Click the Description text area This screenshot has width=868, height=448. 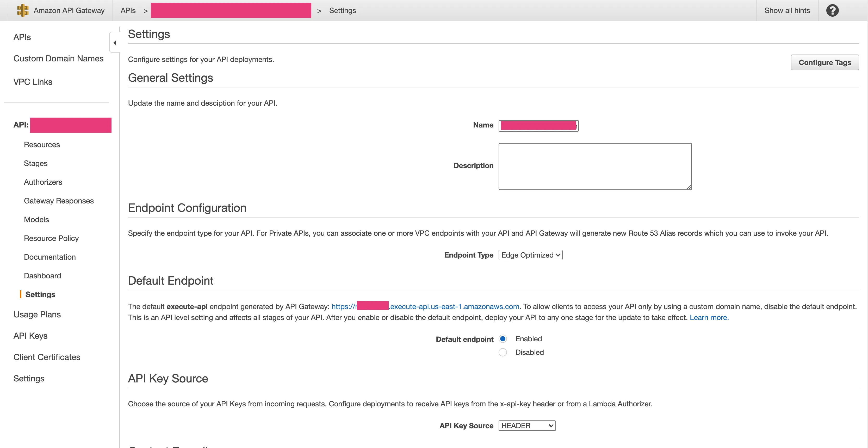595,167
